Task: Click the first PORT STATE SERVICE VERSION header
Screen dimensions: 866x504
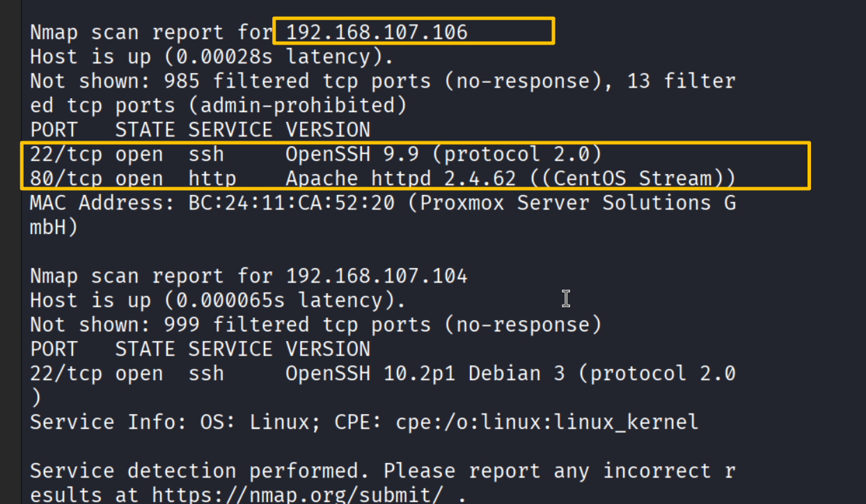Action: 200,129
